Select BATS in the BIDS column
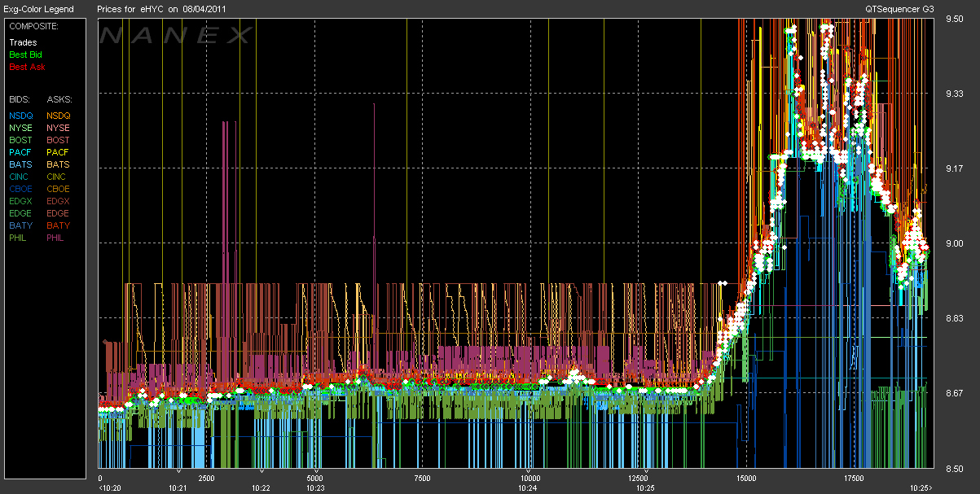 coord(20,164)
